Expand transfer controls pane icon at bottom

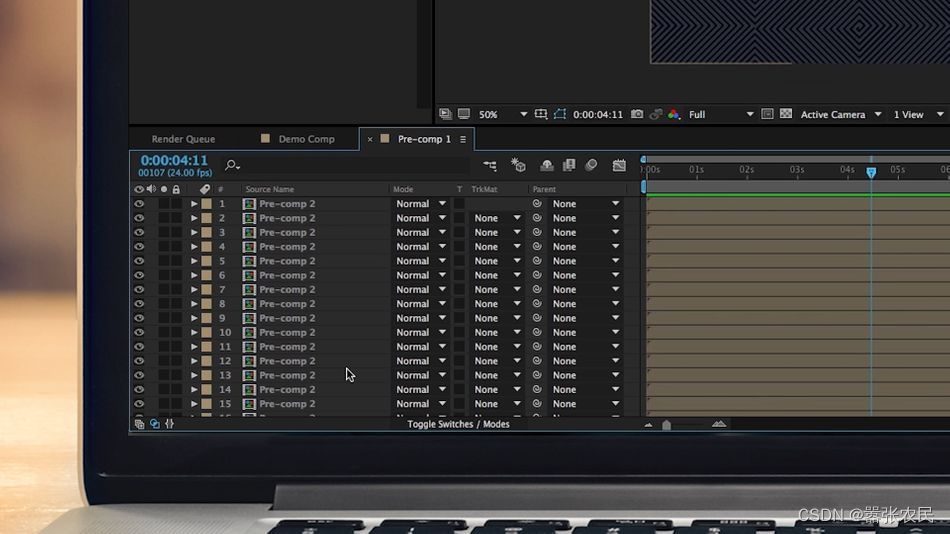click(x=154, y=424)
